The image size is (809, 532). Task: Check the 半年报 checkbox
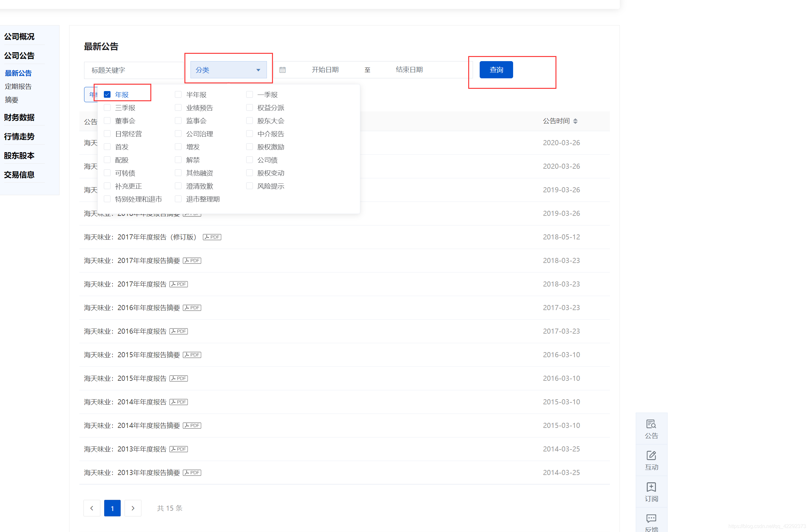(178, 95)
